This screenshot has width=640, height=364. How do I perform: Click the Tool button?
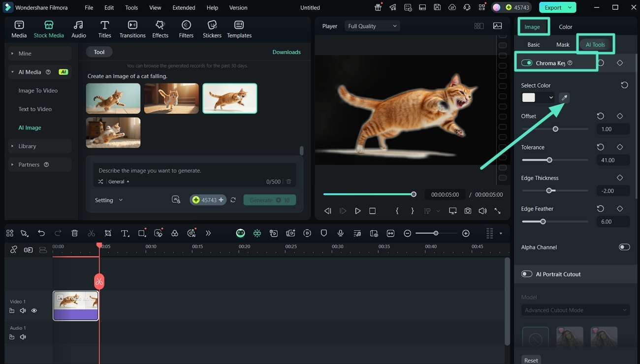tap(99, 52)
